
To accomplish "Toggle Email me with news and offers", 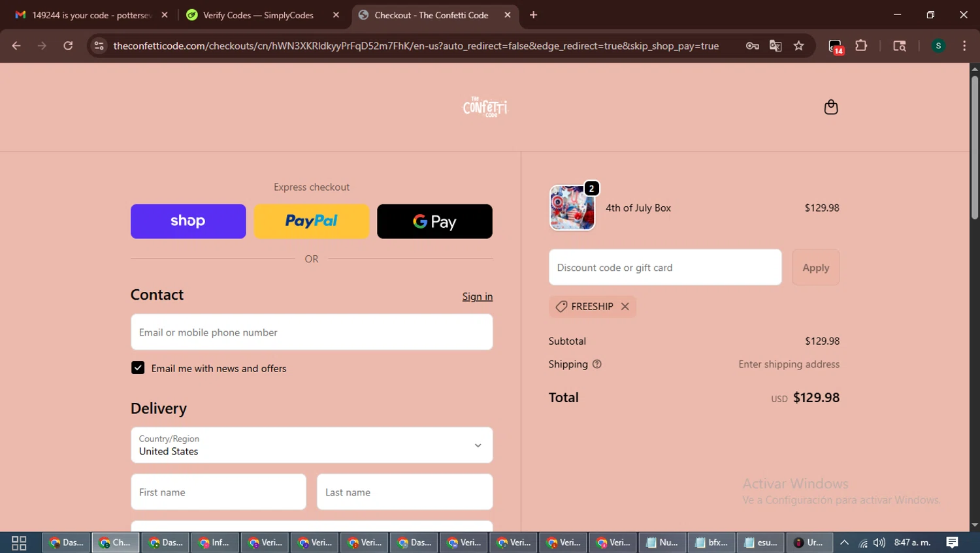I will pos(138,368).
